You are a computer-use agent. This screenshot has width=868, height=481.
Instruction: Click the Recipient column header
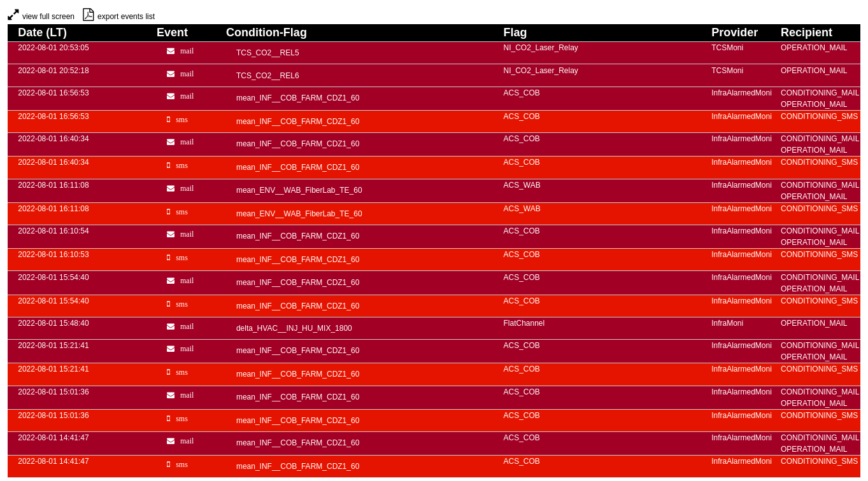point(806,32)
